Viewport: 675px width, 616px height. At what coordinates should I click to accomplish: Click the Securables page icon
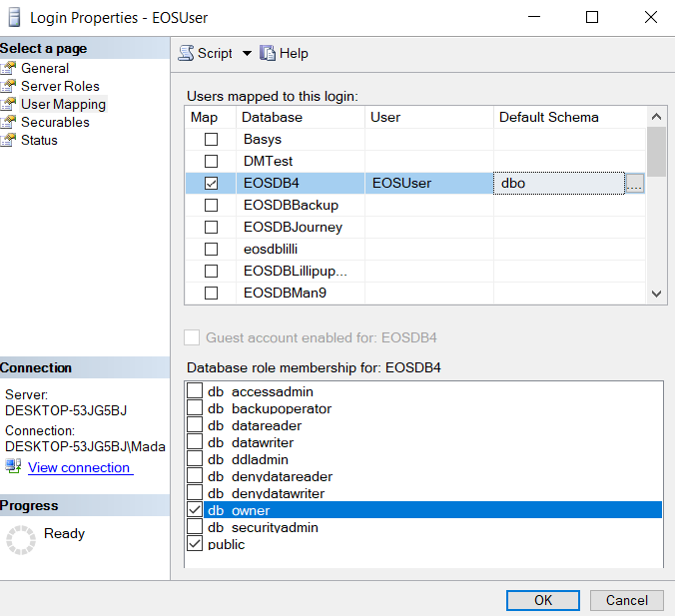8,122
